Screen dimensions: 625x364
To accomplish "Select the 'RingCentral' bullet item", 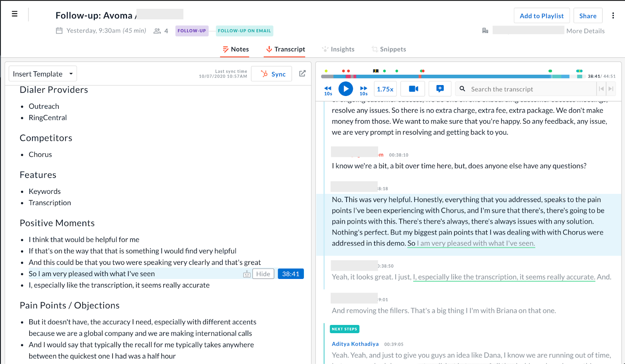I will click(x=48, y=117).
